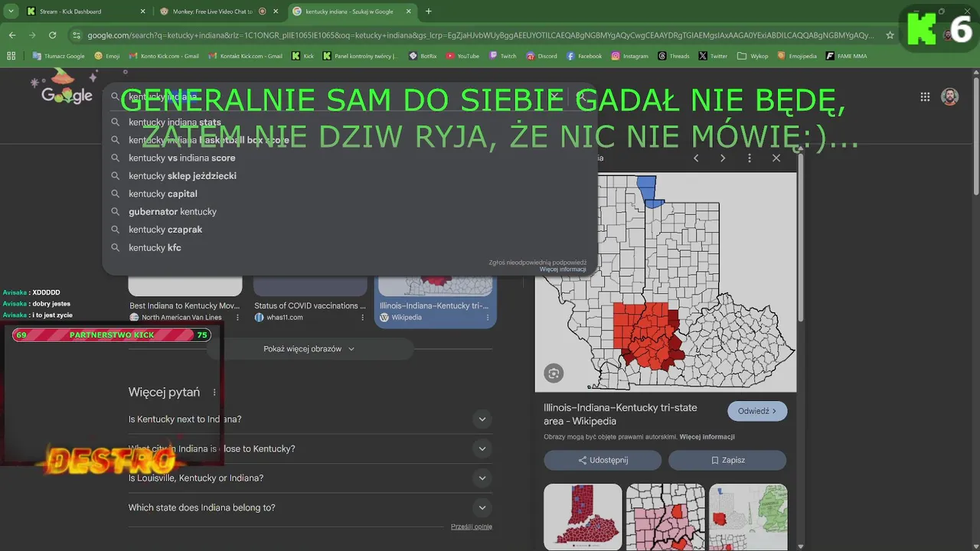Select the kentucky indiana Google search tab
The width and height of the screenshot is (980, 551).
[352, 11]
